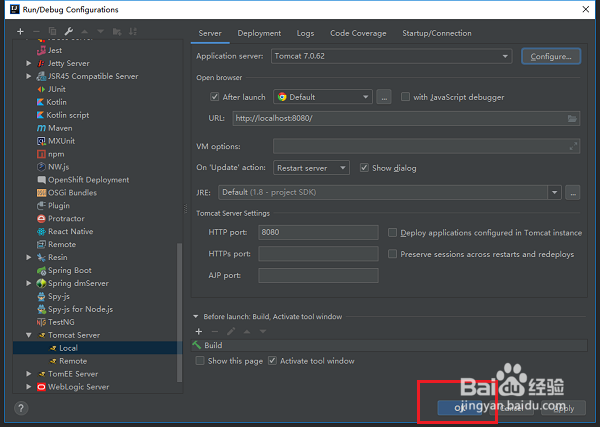Select the Jest configuration type
Viewport: 600px width, 427px height.
pos(55,50)
